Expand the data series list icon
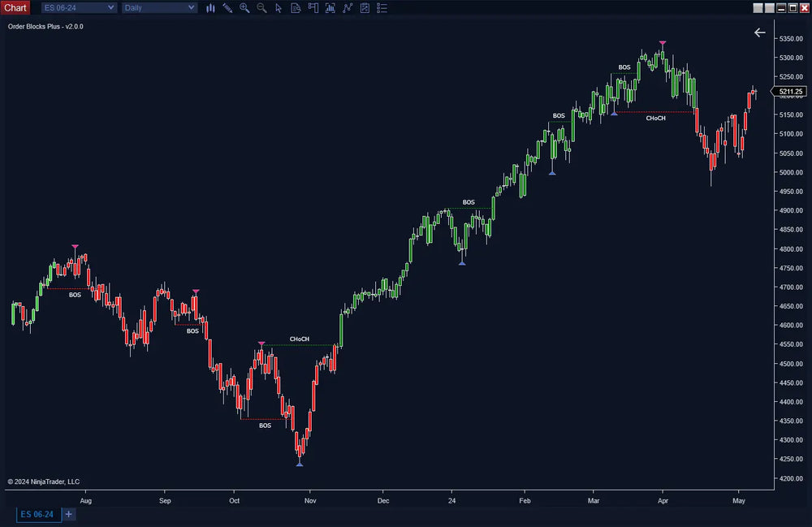Image resolution: width=812 pixels, height=527 pixels. [382, 8]
